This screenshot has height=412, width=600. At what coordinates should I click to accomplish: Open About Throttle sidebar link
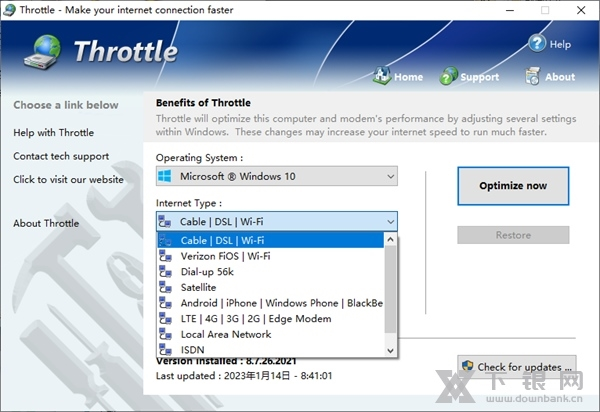(46, 223)
